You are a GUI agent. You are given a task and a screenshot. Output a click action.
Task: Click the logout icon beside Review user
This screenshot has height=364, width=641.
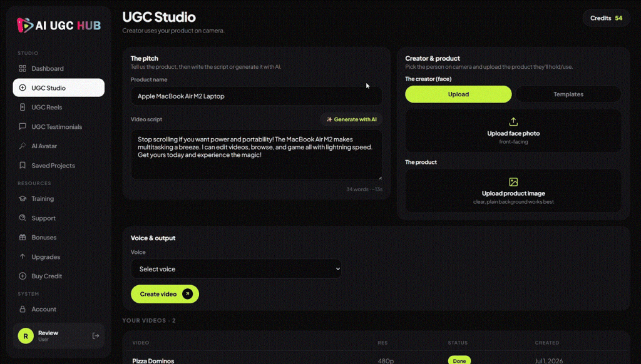96,336
